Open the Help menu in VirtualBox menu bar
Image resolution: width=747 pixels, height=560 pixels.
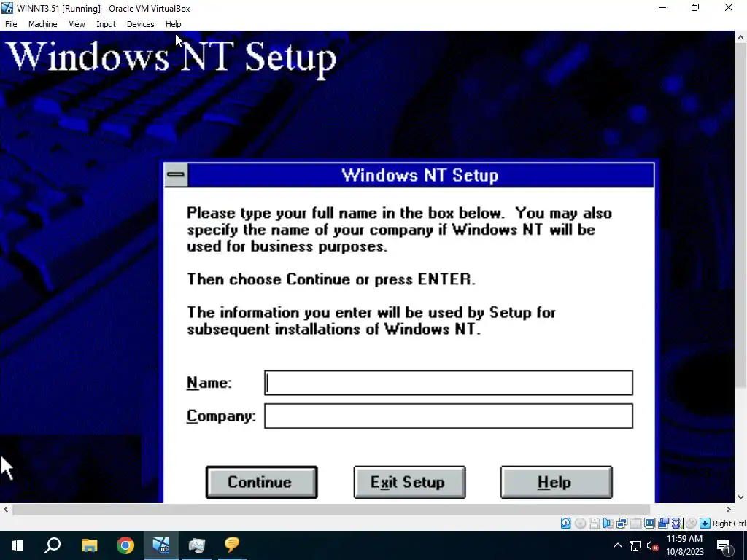[174, 24]
